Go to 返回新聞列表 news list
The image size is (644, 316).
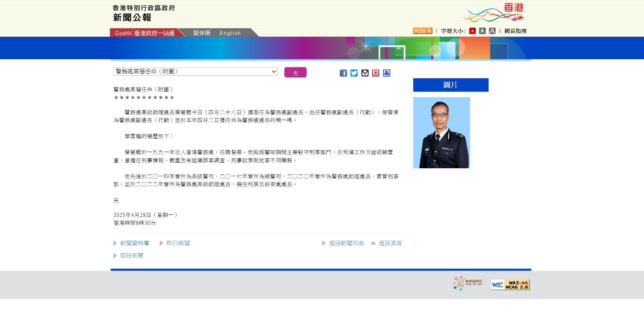point(346,243)
